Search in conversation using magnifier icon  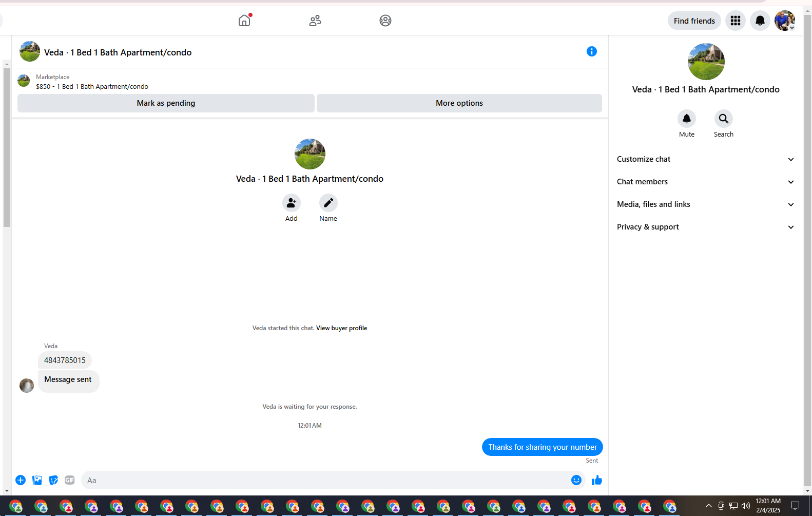[x=724, y=119]
